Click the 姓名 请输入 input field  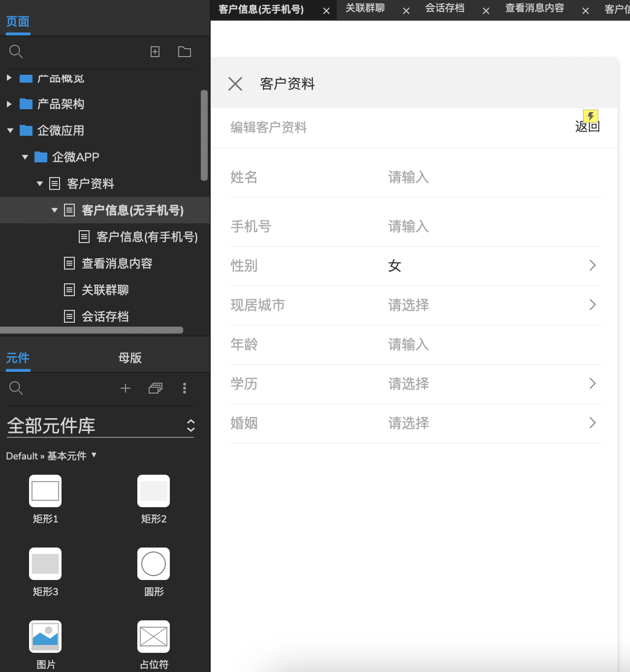pos(409,177)
